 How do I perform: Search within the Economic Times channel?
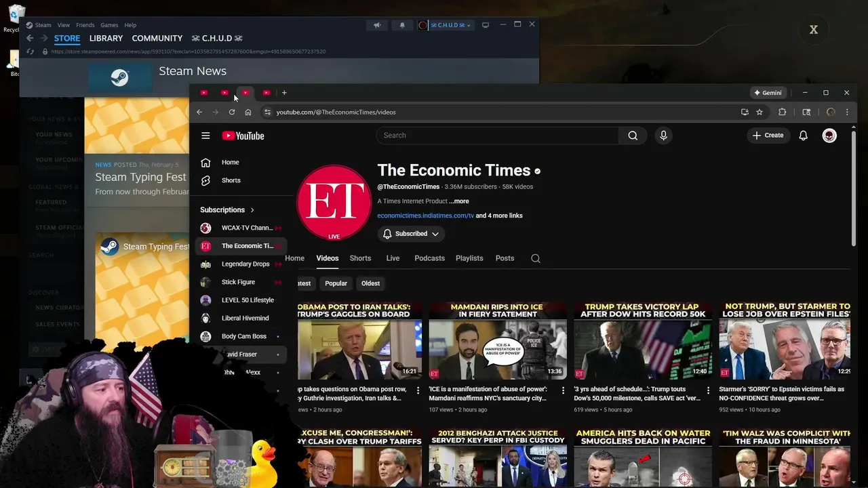536,258
